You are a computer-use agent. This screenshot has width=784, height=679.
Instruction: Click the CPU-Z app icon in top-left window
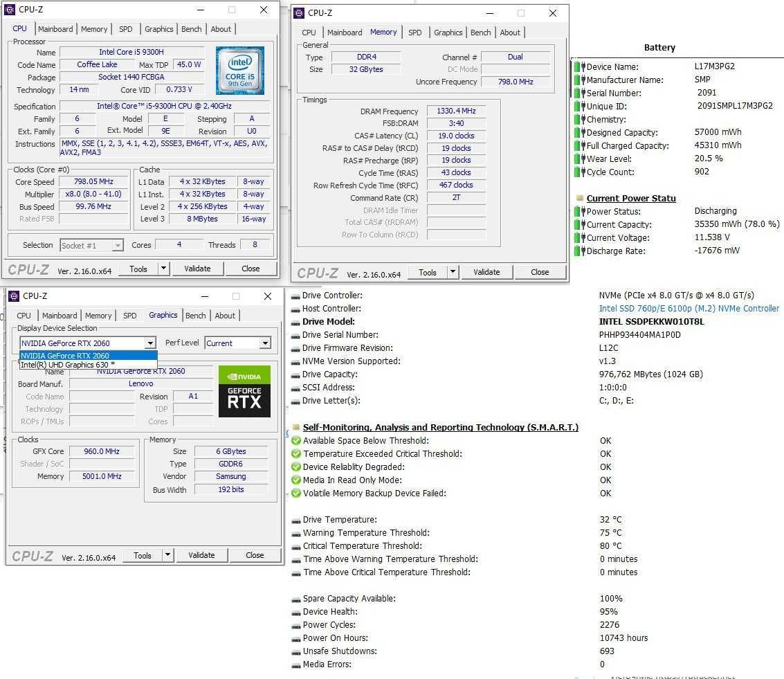[x=10, y=10]
